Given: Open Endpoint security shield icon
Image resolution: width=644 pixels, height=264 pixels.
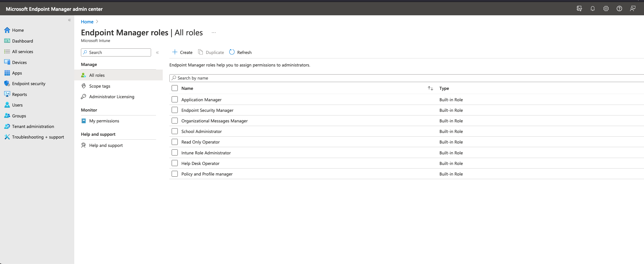Looking at the screenshot, I should click(x=7, y=83).
